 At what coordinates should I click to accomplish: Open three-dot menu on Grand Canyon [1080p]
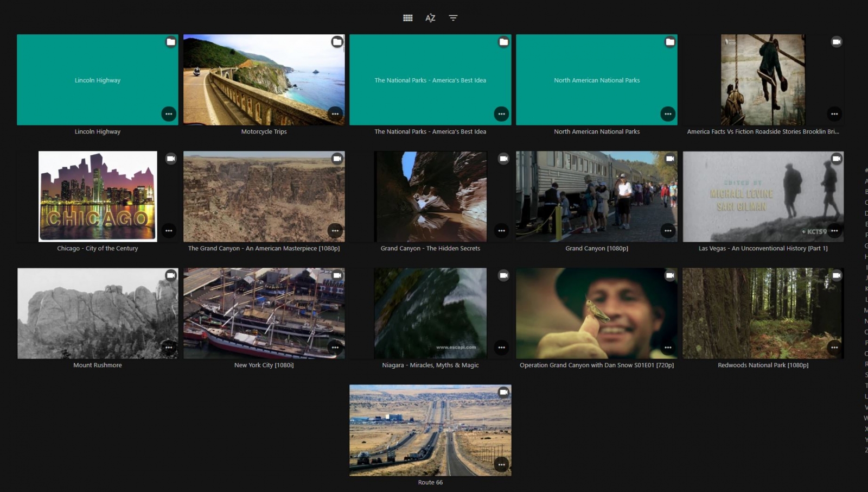tap(668, 231)
